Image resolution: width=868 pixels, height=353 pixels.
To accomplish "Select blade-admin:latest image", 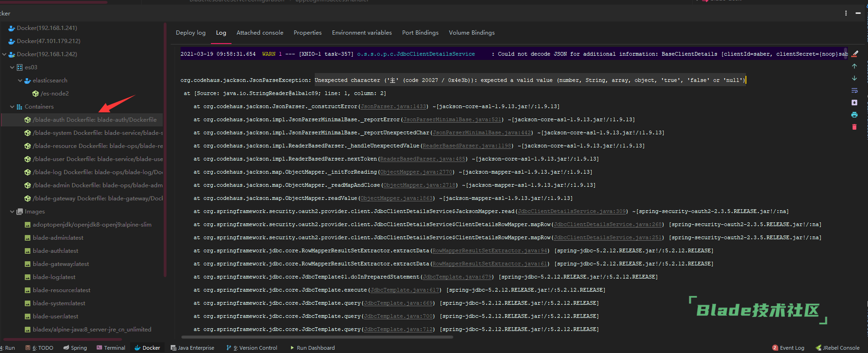I will pos(58,238).
